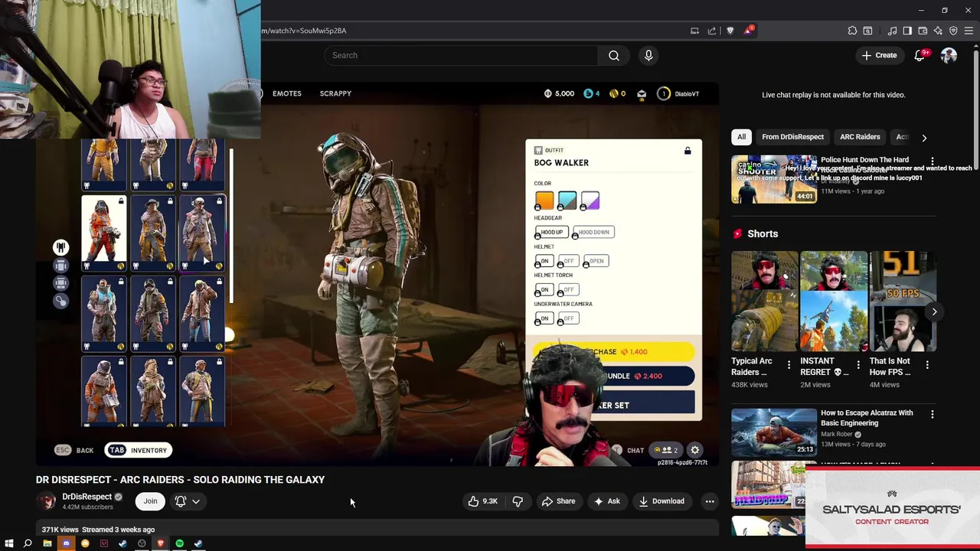Start voice search with the microphone icon
The height and width of the screenshot is (551, 980).
click(x=648, y=55)
